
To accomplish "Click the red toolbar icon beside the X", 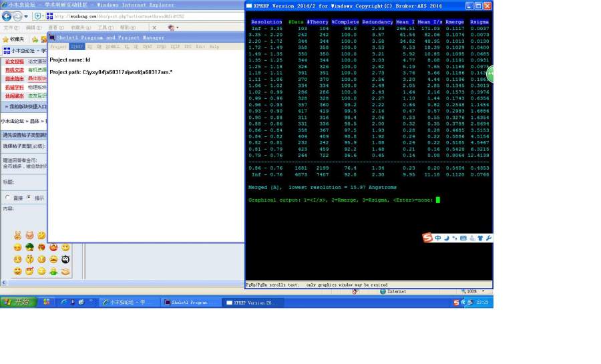I will pyautogui.click(x=171, y=27).
